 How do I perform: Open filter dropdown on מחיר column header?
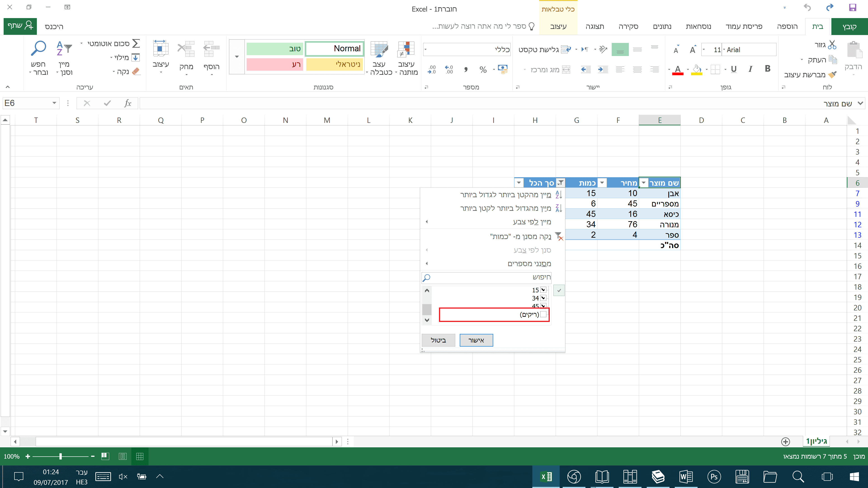(x=602, y=183)
